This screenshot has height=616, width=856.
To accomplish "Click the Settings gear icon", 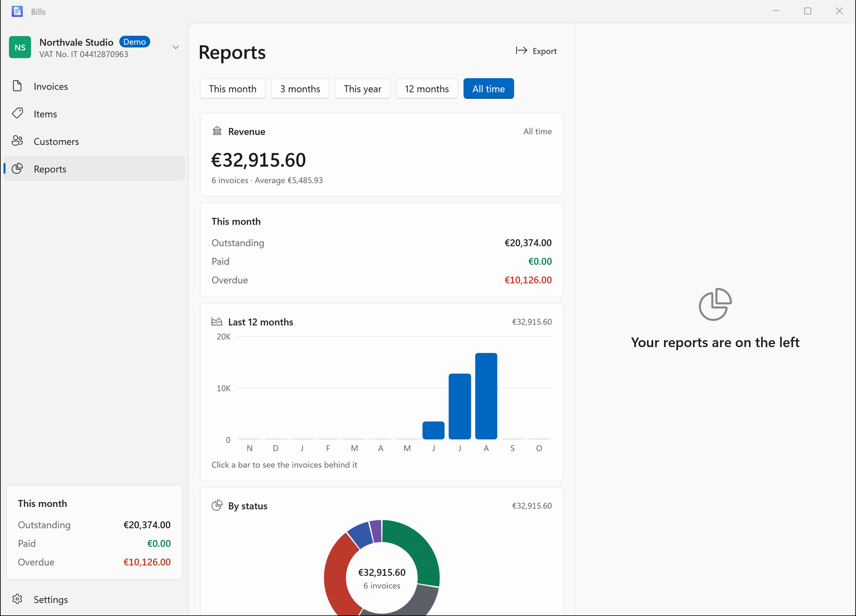I will (x=17, y=599).
